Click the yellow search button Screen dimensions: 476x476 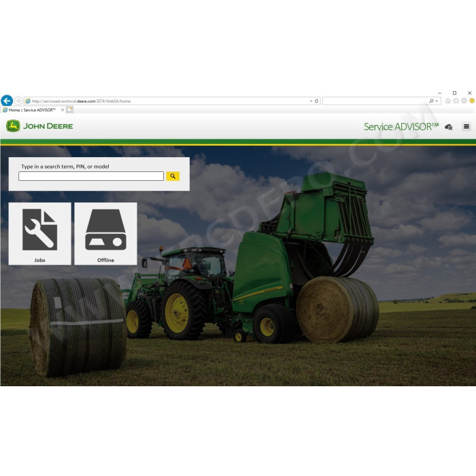pyautogui.click(x=173, y=176)
